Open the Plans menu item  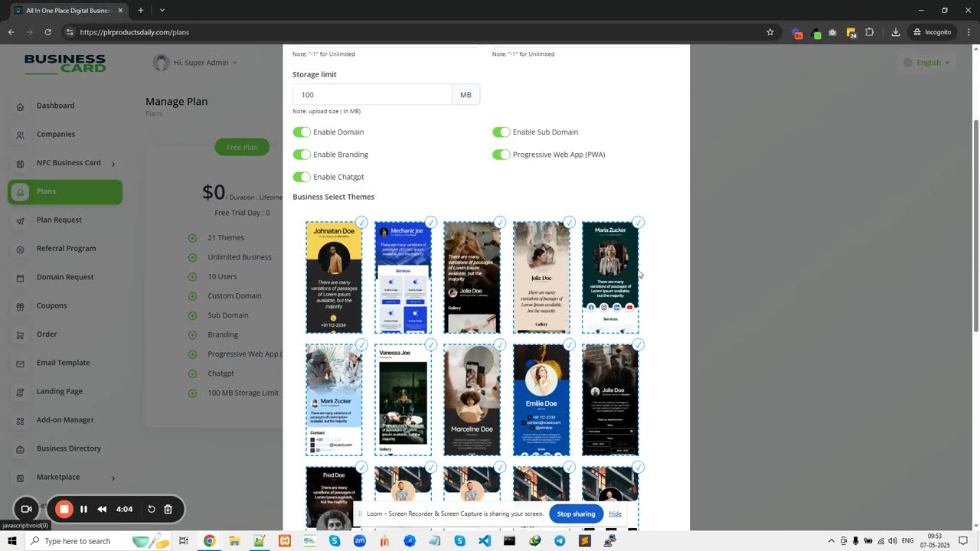click(x=65, y=191)
